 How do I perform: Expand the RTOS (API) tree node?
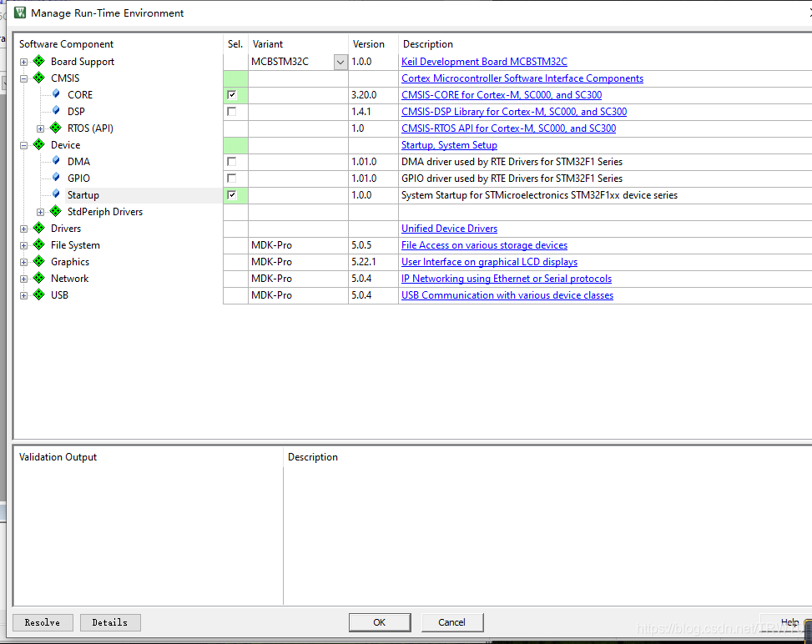tap(40, 129)
